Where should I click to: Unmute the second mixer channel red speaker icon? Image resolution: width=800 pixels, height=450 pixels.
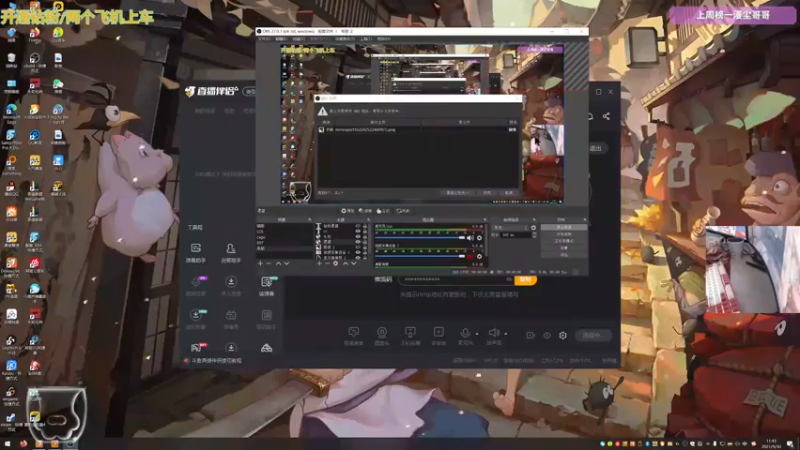(470, 256)
